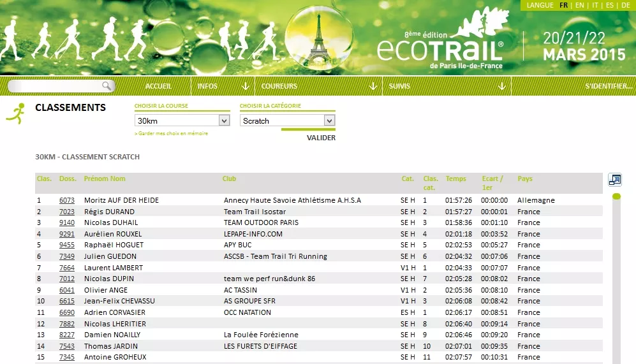Open bib number 7543
The width and height of the screenshot is (636, 364).
[x=67, y=346]
